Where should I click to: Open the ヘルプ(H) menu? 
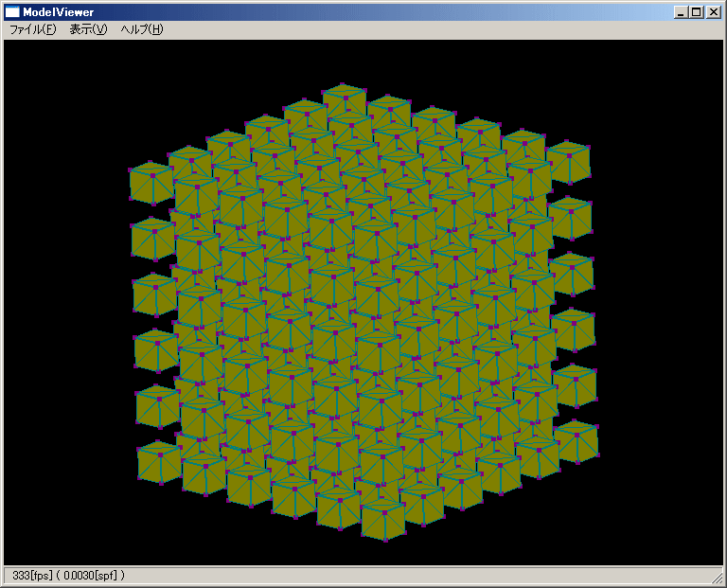[x=142, y=29]
